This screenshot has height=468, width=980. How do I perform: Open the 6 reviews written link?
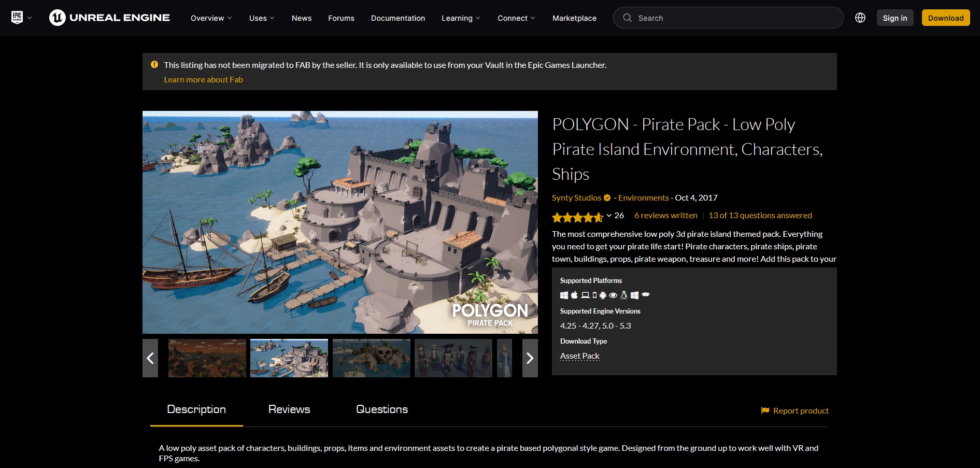(x=666, y=215)
